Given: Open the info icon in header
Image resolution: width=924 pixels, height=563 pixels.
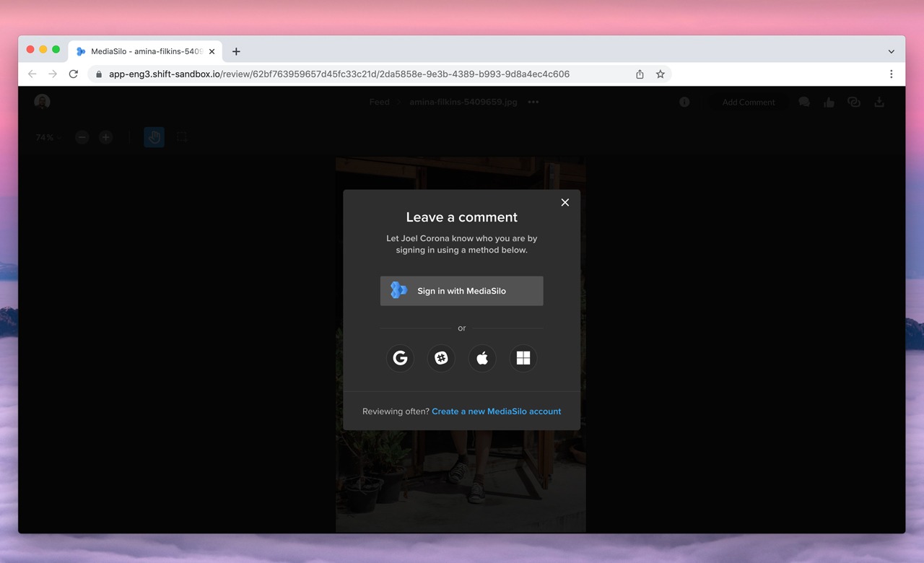Looking at the screenshot, I should [684, 102].
